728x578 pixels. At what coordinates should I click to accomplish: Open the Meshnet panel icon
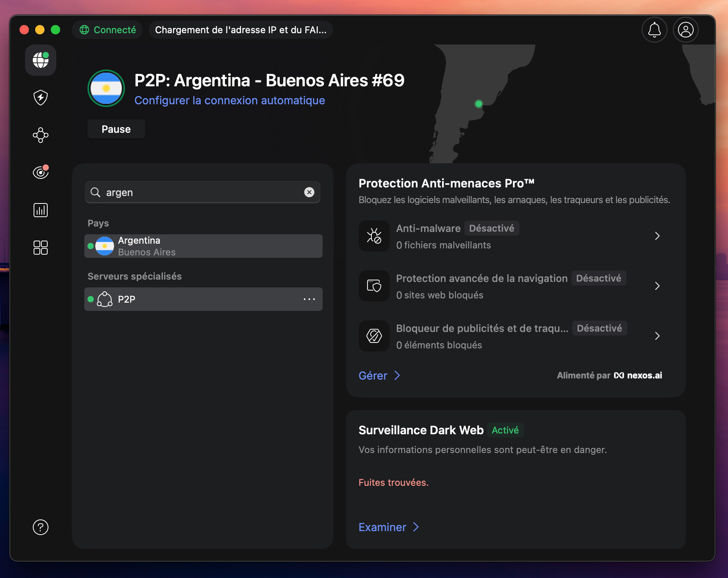pos(40,135)
